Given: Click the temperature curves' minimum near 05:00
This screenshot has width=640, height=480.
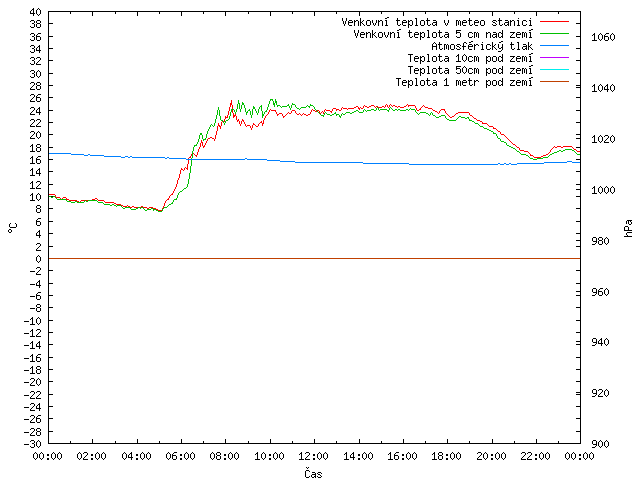Looking at the screenshot, I should [160, 211].
